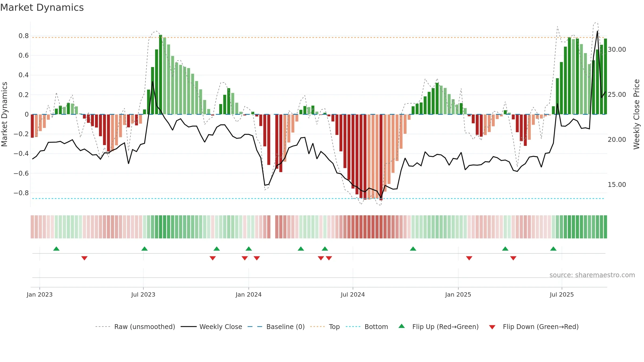Click the green Flip Up legend triangle icon
The width and height of the screenshot is (644, 362).
[402, 326]
